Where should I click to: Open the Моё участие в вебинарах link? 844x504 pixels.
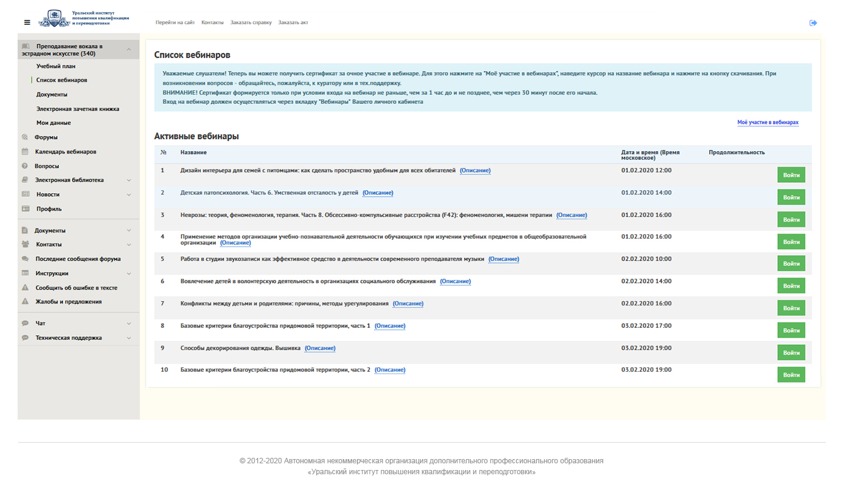[767, 123]
